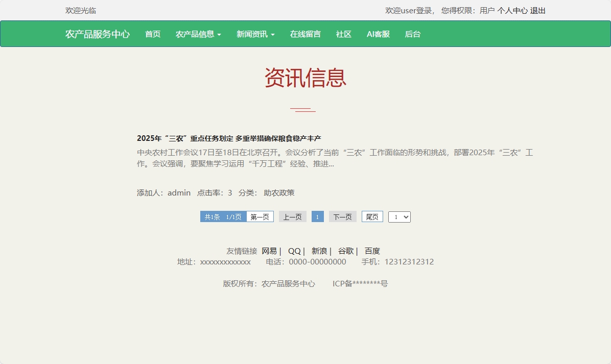Expand the 新闻资讯 dropdown
Image resolution: width=611 pixels, height=364 pixels.
pos(255,34)
